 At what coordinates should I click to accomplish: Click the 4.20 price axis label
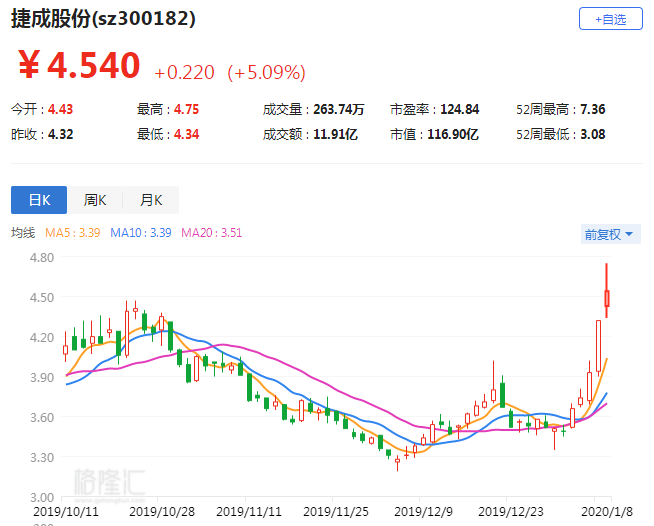click(x=42, y=337)
